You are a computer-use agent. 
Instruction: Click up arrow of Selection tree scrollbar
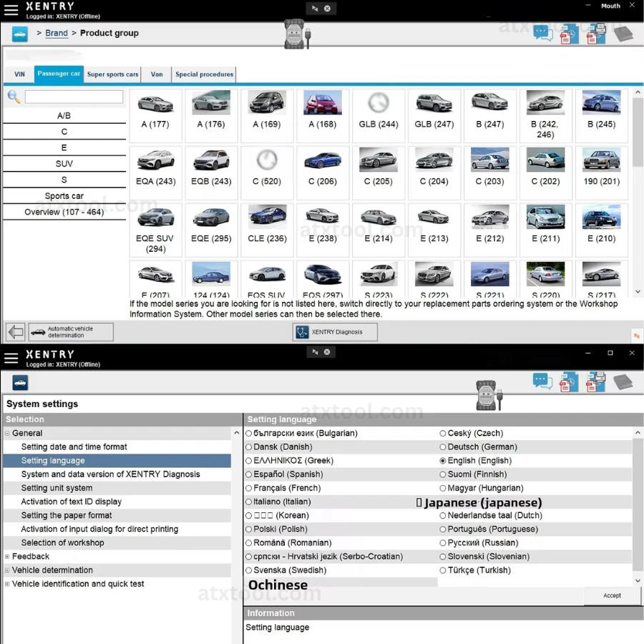point(237,433)
